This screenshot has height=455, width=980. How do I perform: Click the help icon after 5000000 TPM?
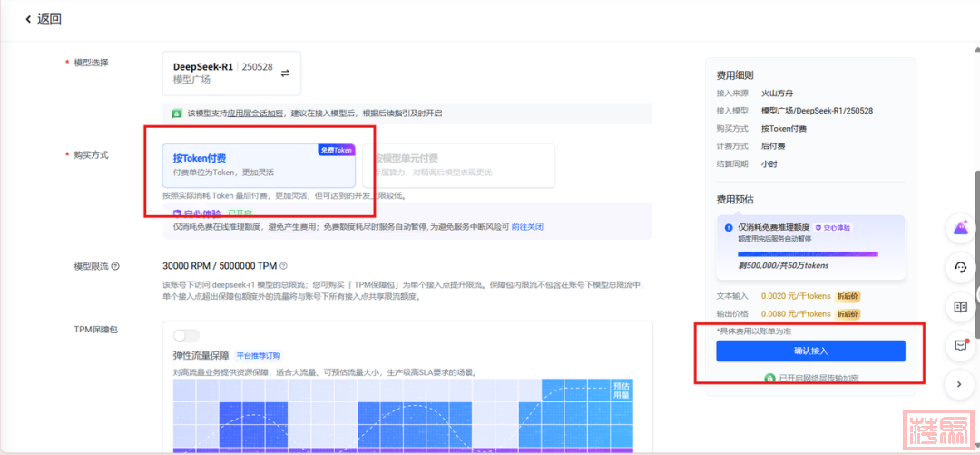tap(283, 266)
